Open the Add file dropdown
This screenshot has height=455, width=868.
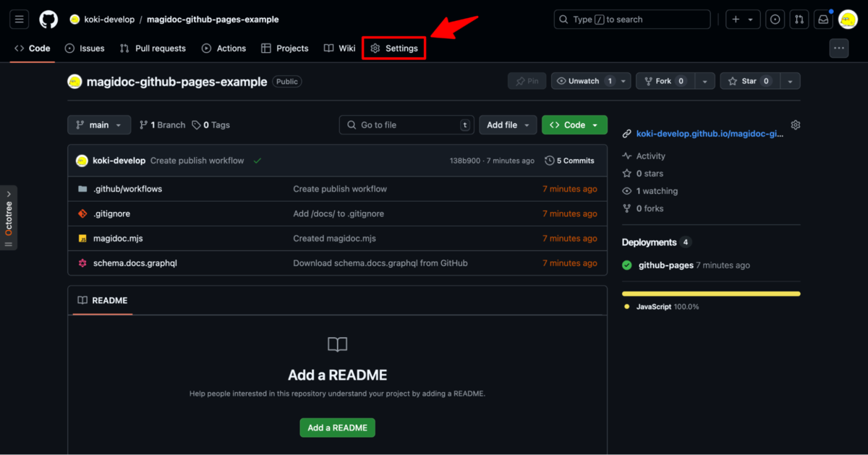508,125
